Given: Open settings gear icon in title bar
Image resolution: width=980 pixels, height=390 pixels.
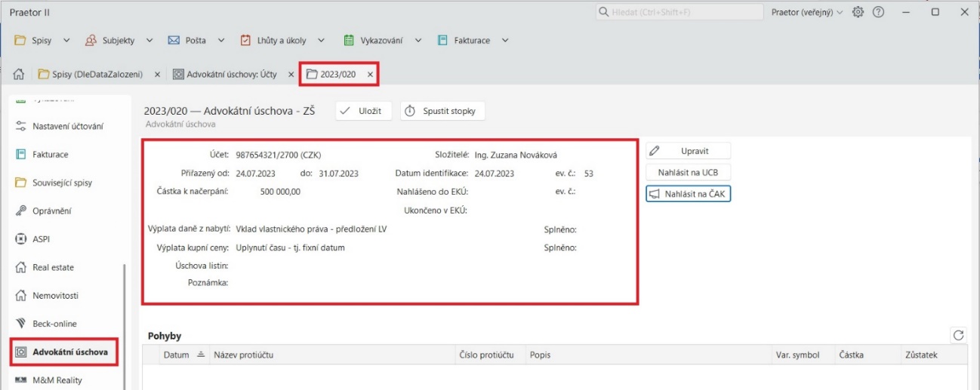Looking at the screenshot, I should (x=858, y=13).
